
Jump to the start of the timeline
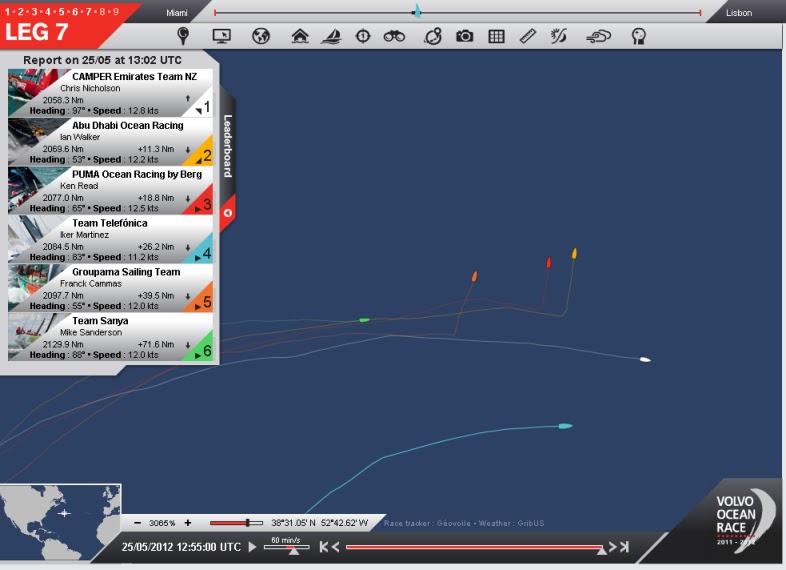[324, 547]
